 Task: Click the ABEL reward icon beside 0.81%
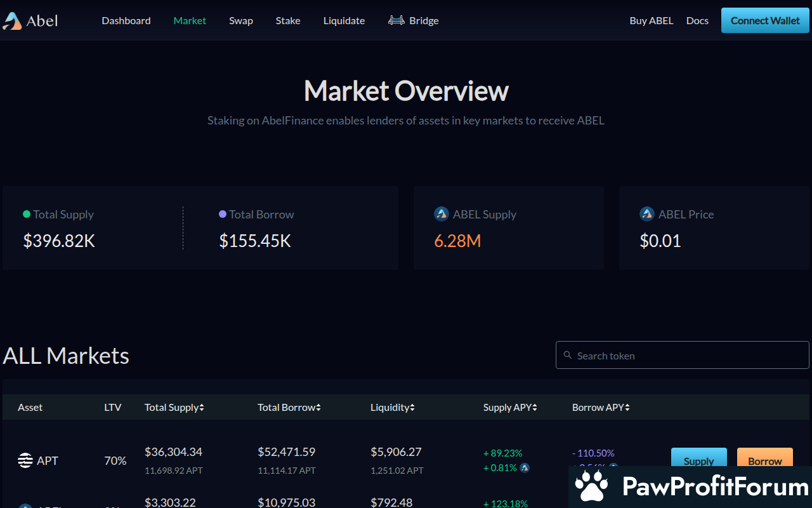point(525,468)
